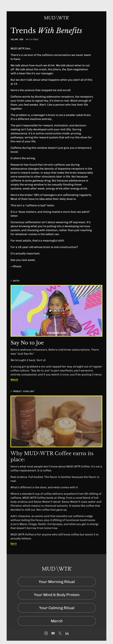Play the video via Watch button
The width and height of the screenshot is (113, 644).
pos(56,311)
